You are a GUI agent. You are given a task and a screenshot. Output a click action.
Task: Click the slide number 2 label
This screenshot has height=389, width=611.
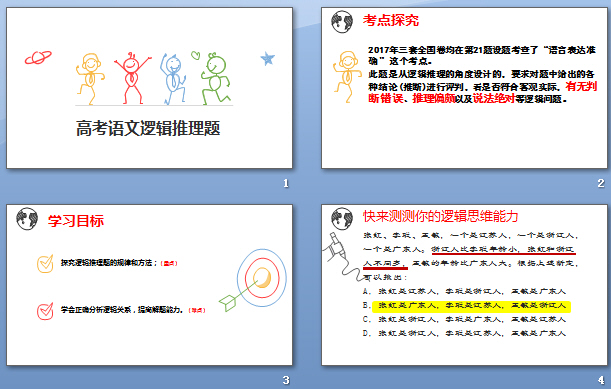pyautogui.click(x=601, y=183)
